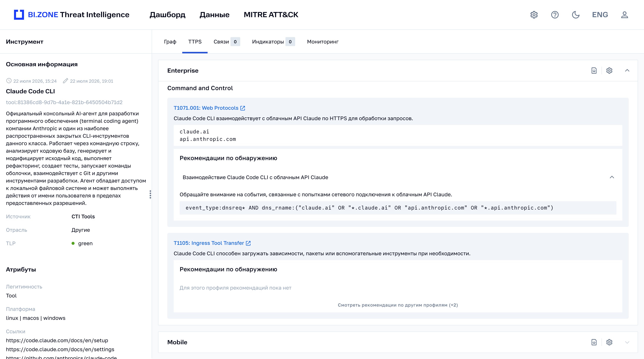Click Для этого профиля рекомендаций пока нет
The height and width of the screenshot is (359, 644).
coord(235,288)
